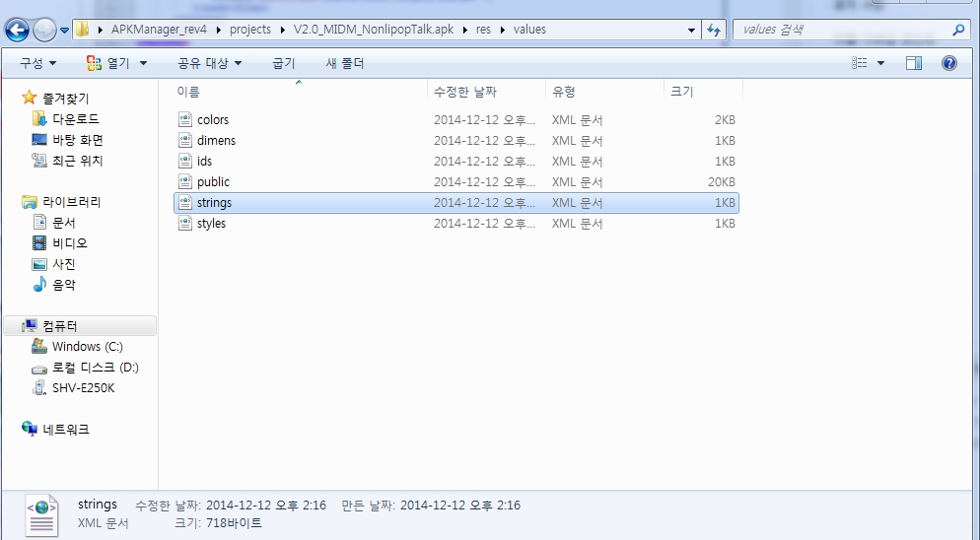
Task: Click the 새 폴더 (New folder) button
Action: coord(345,63)
